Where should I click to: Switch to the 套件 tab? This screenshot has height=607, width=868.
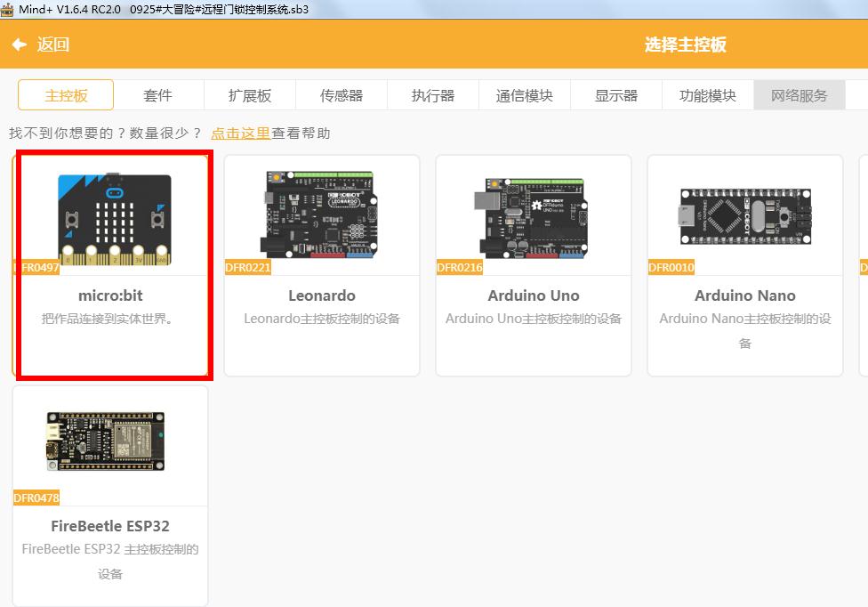(x=157, y=95)
